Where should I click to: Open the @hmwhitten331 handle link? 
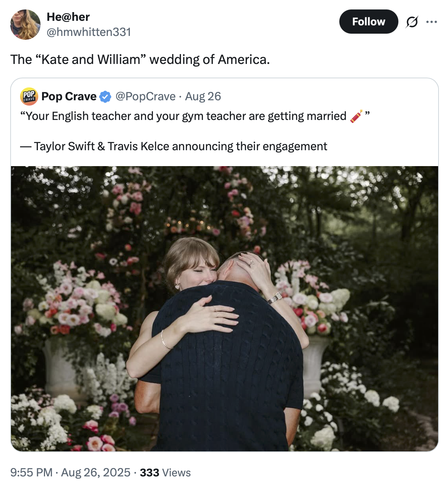pyautogui.click(x=89, y=32)
